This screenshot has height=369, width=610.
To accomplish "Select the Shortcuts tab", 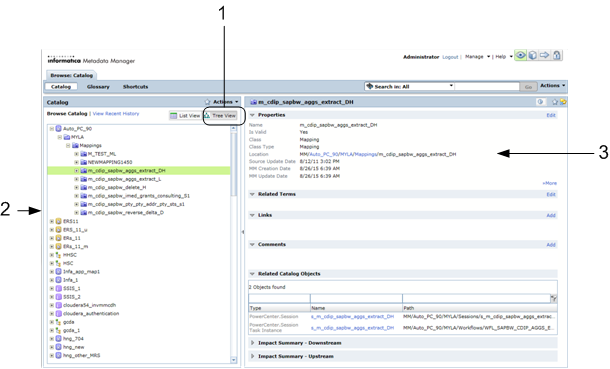I will 135,87.
